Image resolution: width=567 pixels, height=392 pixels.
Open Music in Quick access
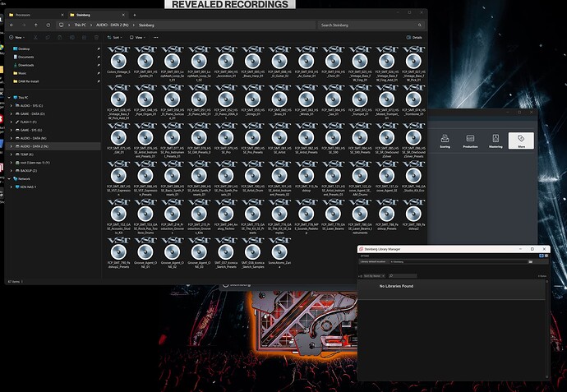click(22, 73)
